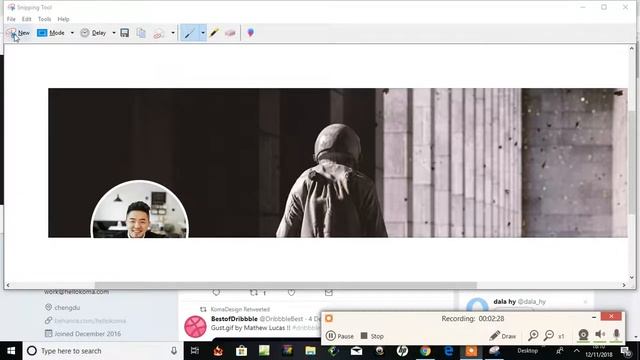Click the horizontal scrollbar thumb in Snipping Tool
This screenshot has width=640, height=360.
[x=286, y=285]
